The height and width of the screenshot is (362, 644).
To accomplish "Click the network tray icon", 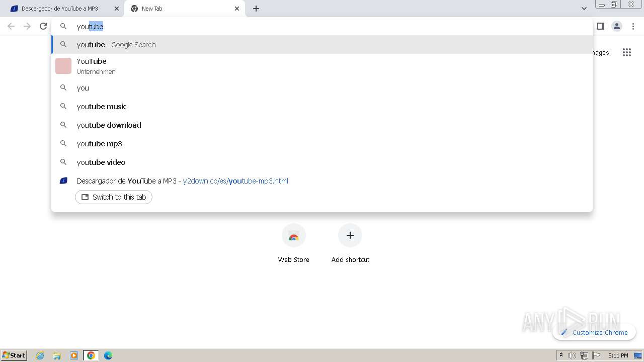I will (x=584, y=355).
